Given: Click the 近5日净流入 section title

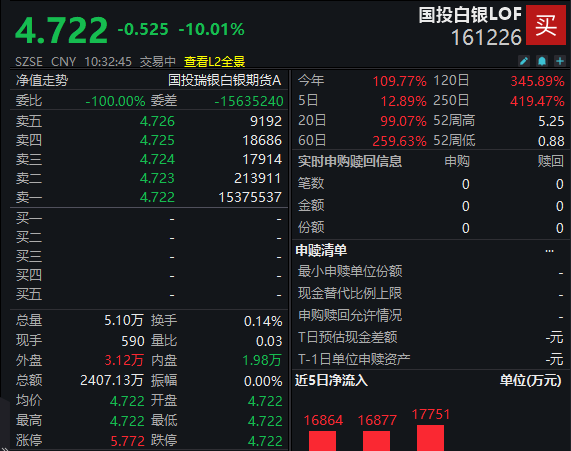Looking at the screenshot, I should tap(331, 380).
